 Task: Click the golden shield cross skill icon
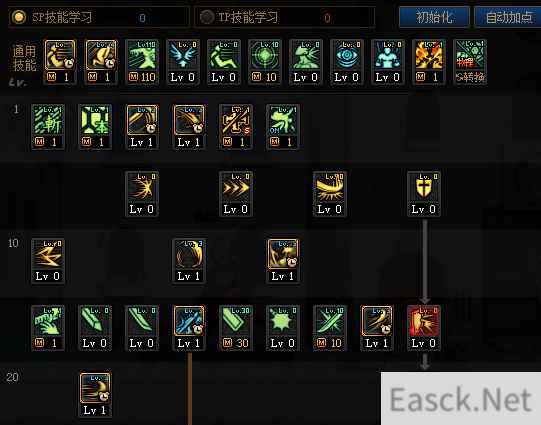tap(423, 187)
